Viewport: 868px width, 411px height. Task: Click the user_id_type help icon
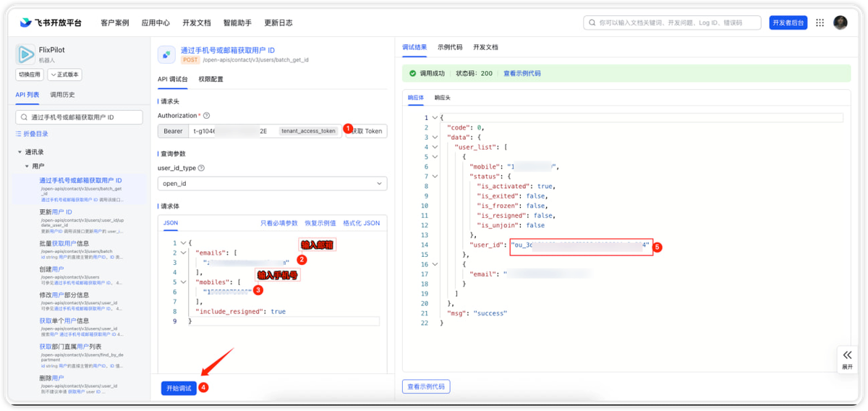coord(201,168)
